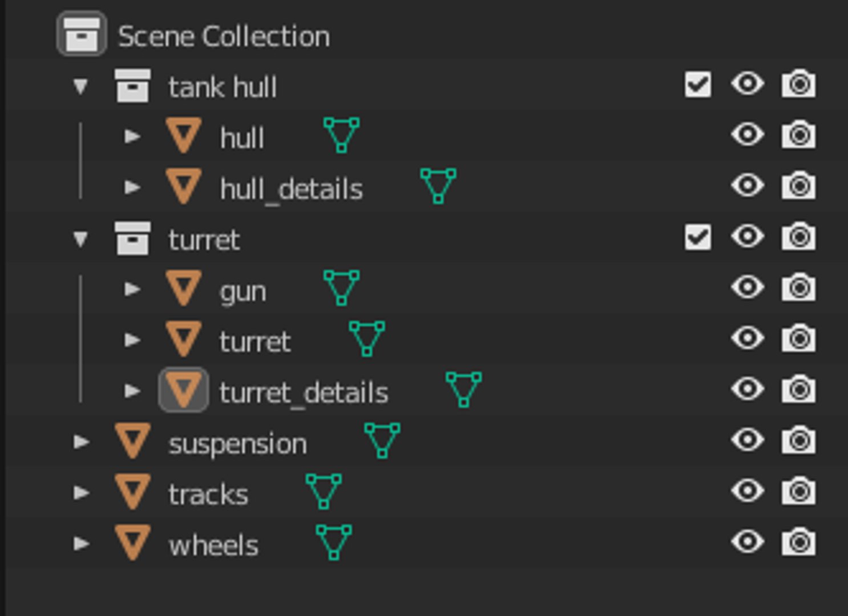This screenshot has height=616, width=848.
Task: Toggle render camera icon for tank hull collection
Action: pos(798,85)
